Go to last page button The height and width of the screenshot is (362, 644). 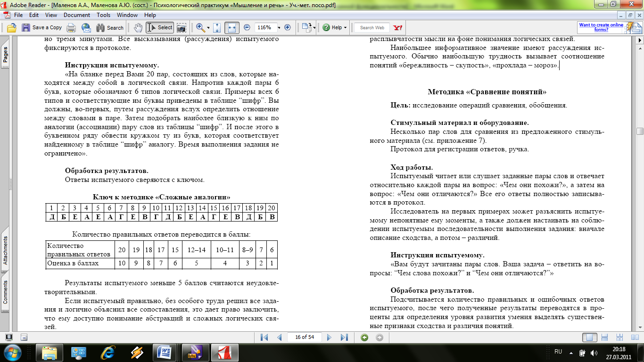coord(344,337)
